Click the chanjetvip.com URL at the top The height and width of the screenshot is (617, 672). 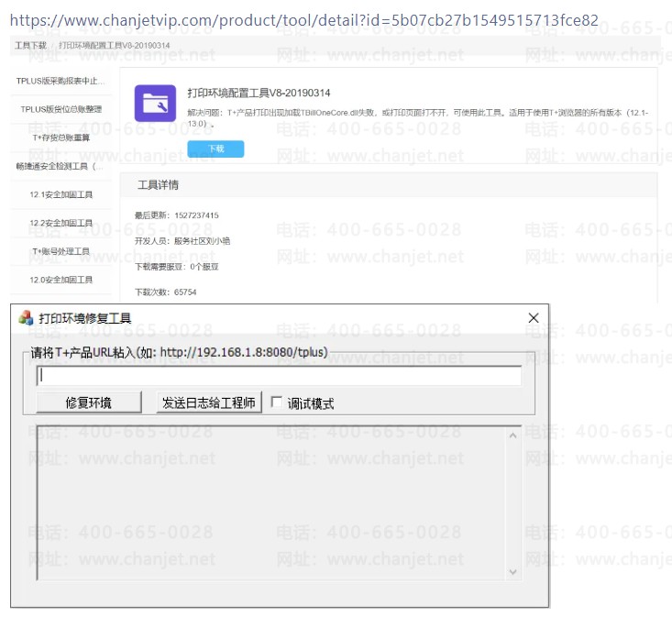point(303,19)
